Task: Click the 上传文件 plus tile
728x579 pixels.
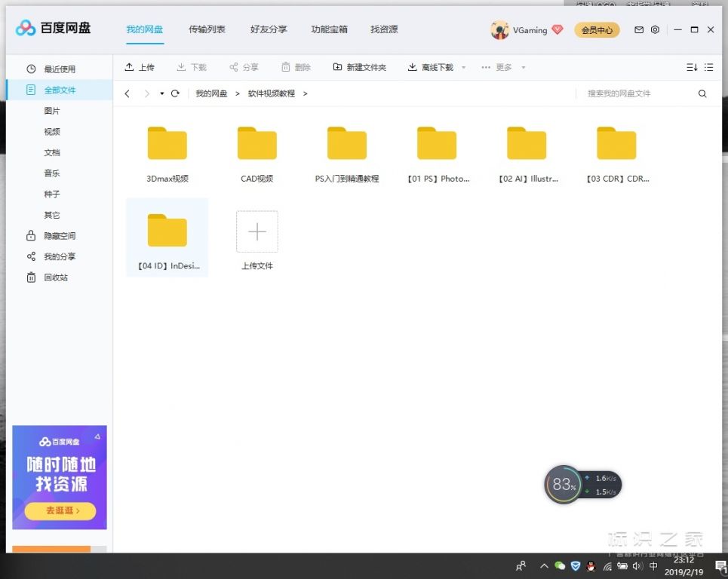Action: tap(256, 231)
